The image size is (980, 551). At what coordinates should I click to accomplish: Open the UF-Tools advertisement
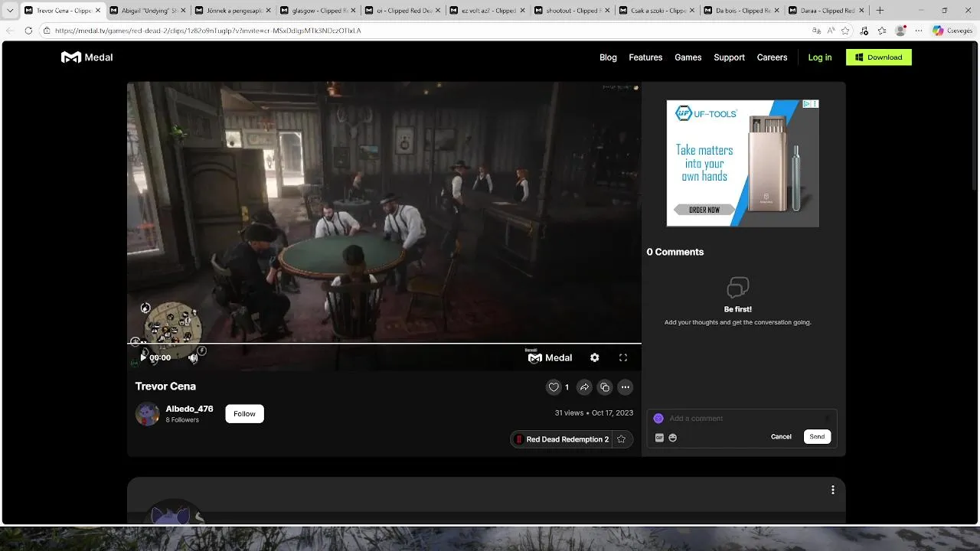point(743,163)
